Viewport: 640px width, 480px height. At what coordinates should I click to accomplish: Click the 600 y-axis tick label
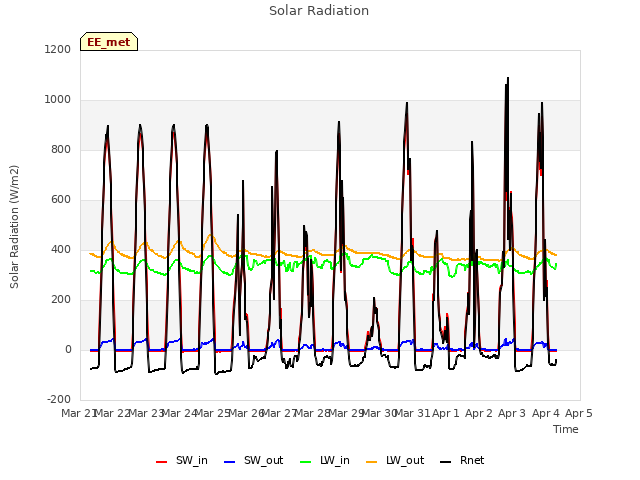[61, 200]
